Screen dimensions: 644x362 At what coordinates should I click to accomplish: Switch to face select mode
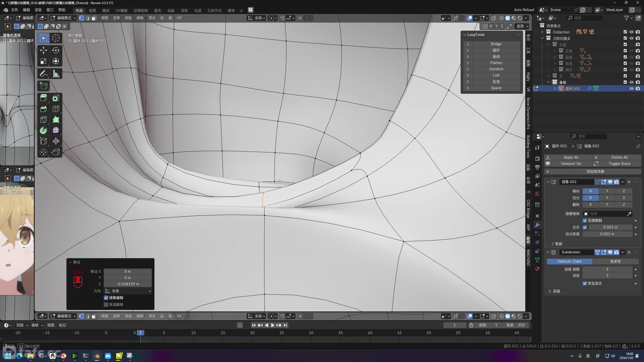tap(94, 18)
